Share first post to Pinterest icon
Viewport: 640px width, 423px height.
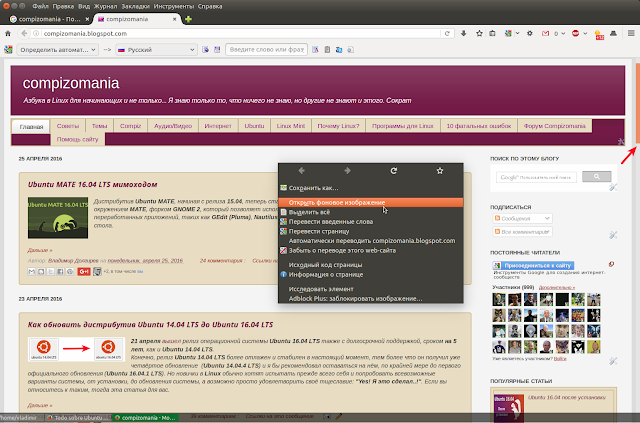[70, 272]
